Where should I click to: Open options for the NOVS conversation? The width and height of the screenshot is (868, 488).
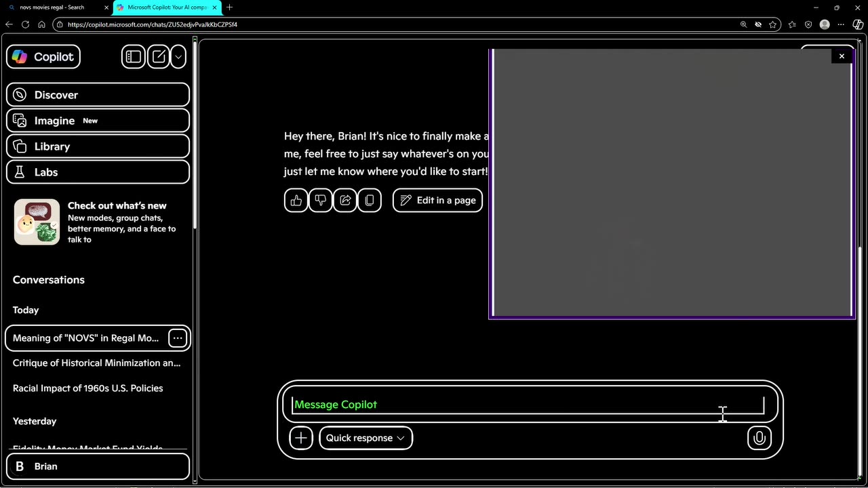pos(177,338)
